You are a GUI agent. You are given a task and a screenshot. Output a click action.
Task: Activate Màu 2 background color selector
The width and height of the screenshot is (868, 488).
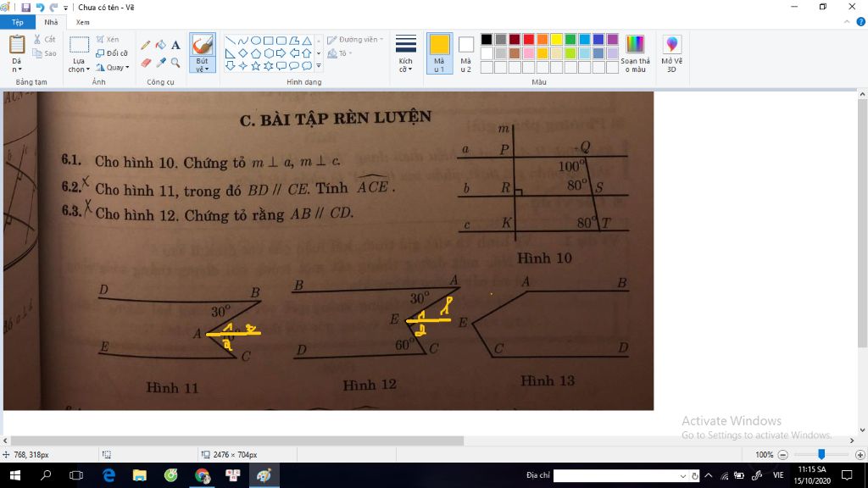click(465, 53)
